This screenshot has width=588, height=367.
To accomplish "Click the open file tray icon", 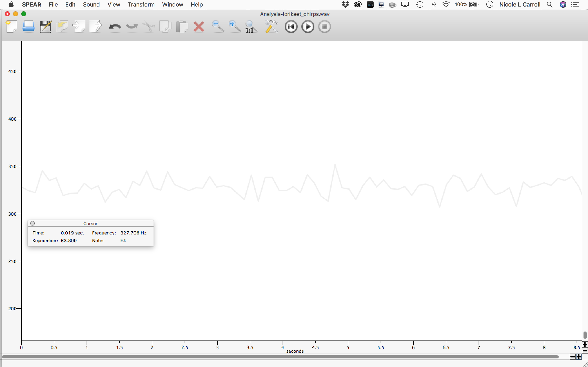I will coord(28,27).
